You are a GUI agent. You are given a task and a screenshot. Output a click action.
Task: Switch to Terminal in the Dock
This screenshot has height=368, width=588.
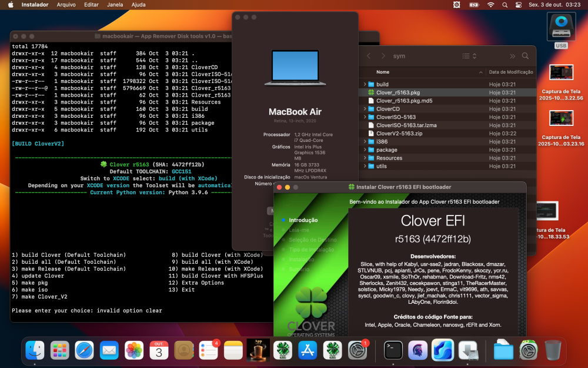[393, 350]
